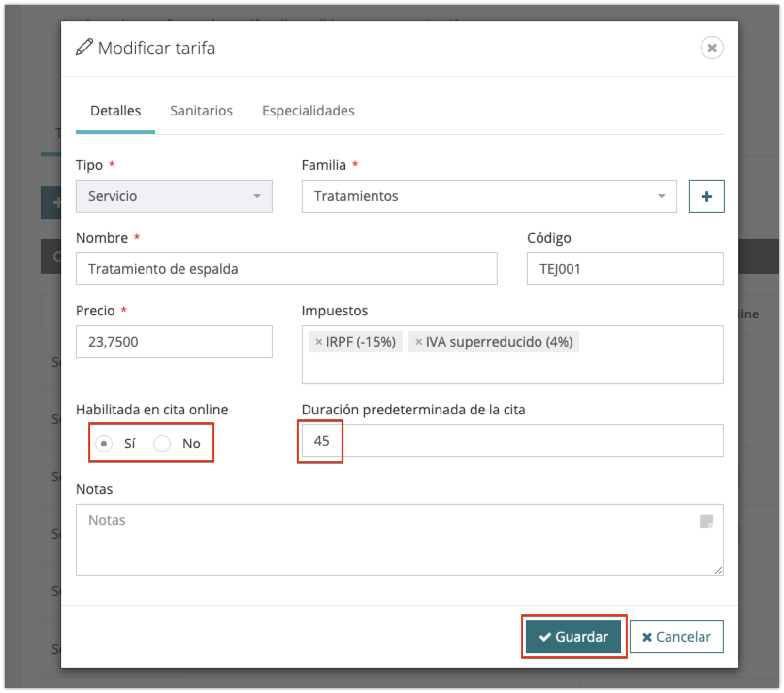The width and height of the screenshot is (784, 693).
Task: Open the Tipo dropdown showing Servicio
Action: [x=174, y=197]
